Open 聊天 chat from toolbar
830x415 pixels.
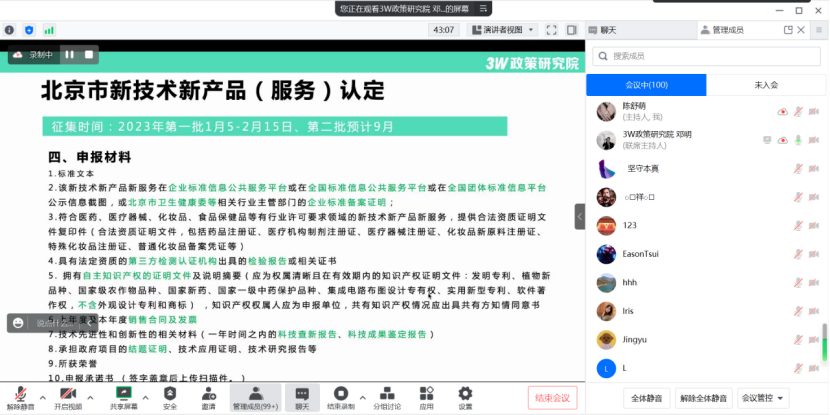(x=302, y=398)
